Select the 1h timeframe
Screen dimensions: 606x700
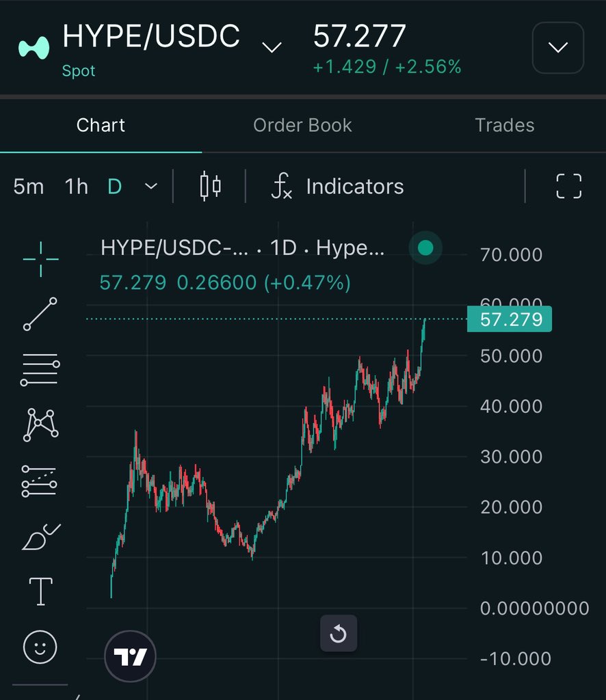pyautogui.click(x=77, y=187)
